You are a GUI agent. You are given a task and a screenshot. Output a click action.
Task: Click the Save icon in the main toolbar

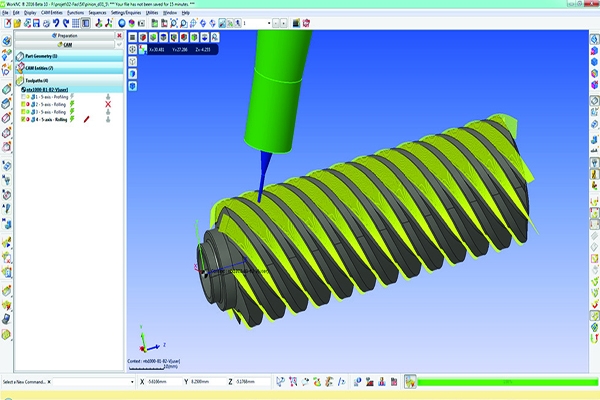tap(35, 22)
